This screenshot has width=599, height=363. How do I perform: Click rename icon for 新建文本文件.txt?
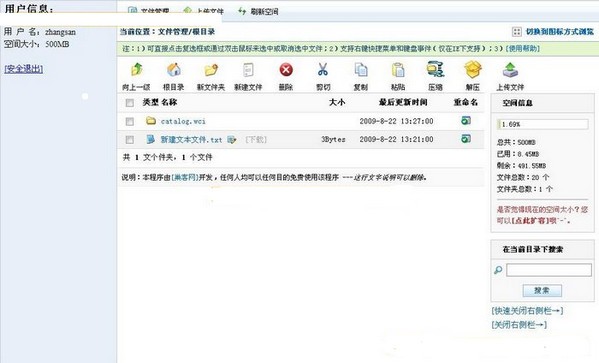click(466, 139)
